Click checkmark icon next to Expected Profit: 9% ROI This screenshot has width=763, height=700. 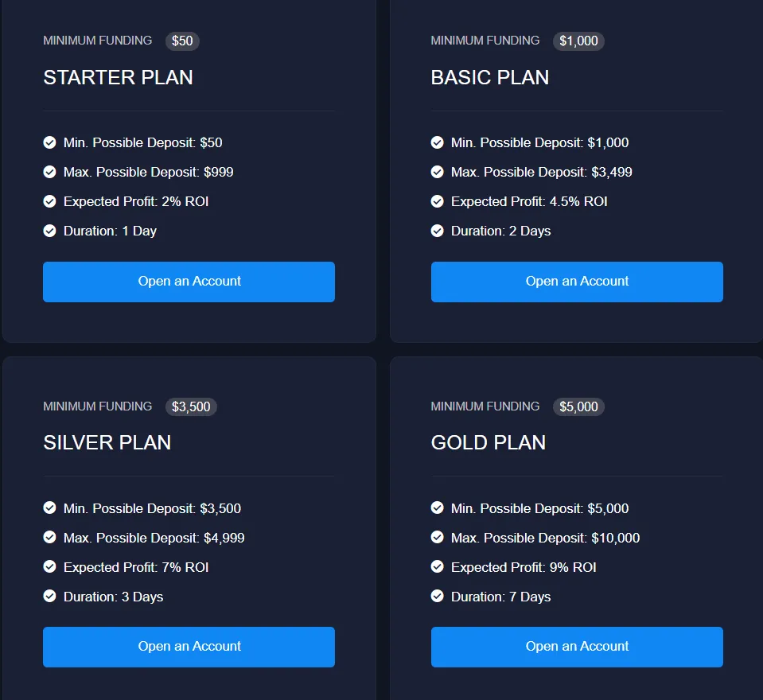[437, 567]
